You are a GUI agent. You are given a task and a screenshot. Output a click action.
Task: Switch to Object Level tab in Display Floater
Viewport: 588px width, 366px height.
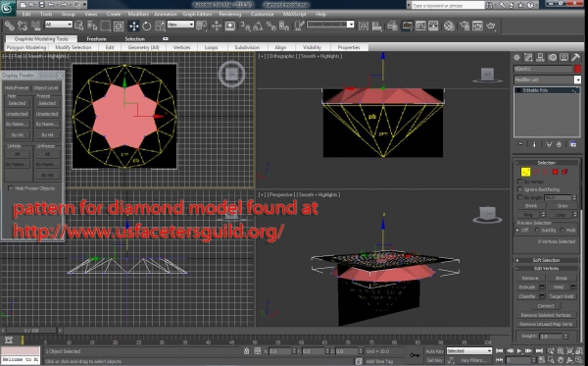point(45,88)
